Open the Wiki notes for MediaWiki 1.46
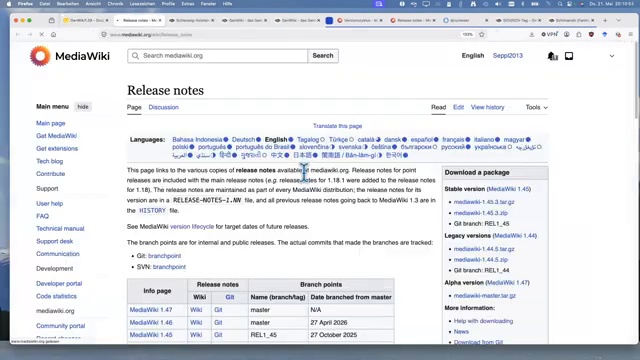The height and width of the screenshot is (360, 640). pyautogui.click(x=196, y=322)
